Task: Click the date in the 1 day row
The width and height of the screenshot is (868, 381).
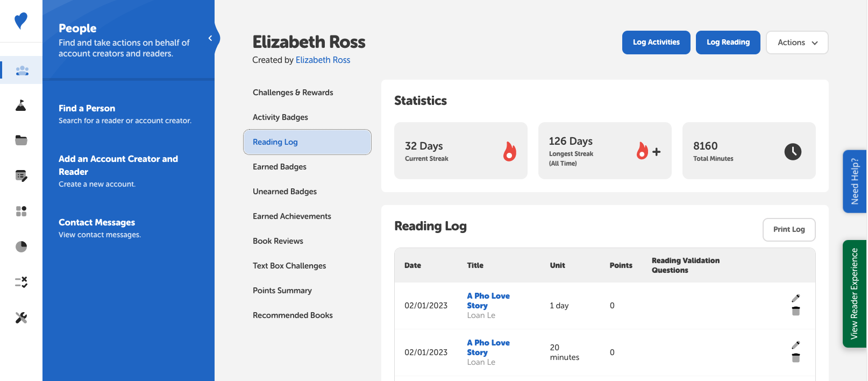Action: [426, 306]
